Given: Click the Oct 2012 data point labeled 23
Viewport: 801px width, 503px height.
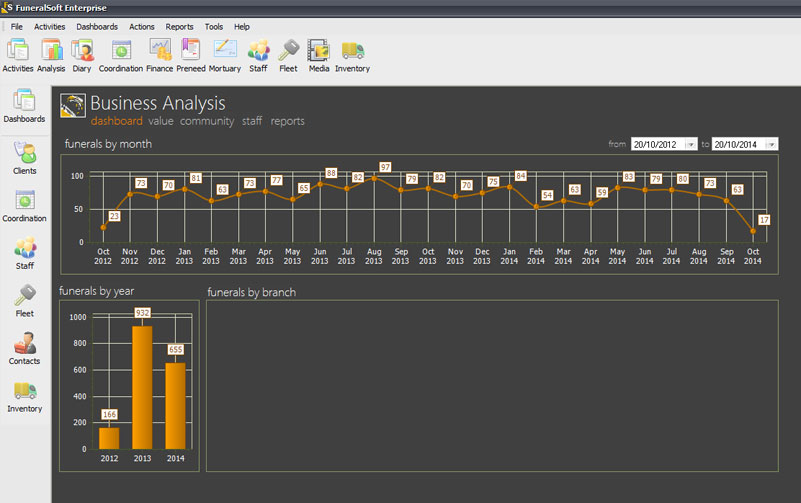Looking at the screenshot, I should [103, 227].
